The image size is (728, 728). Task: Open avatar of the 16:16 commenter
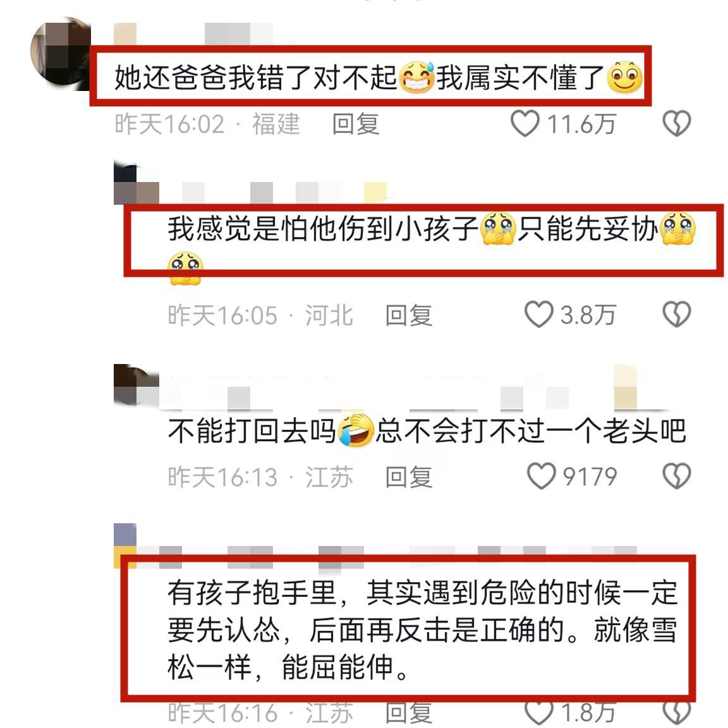(125, 545)
